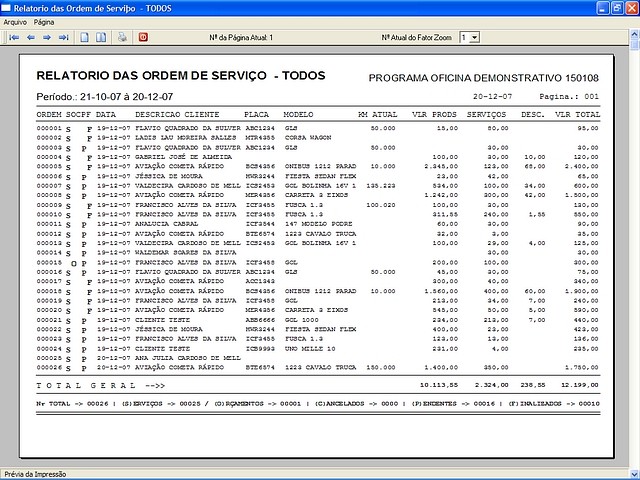Click order number 000001

coord(49,128)
